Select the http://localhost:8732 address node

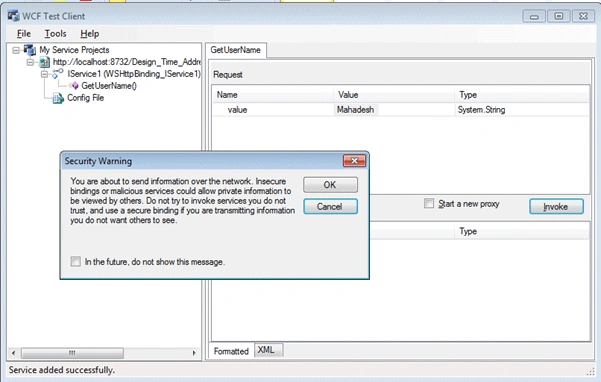(127, 62)
